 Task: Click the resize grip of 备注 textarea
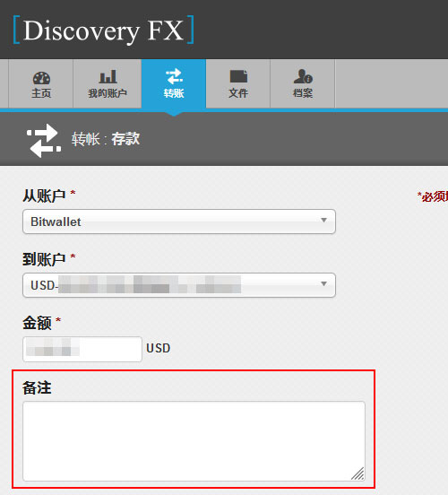coord(358,473)
